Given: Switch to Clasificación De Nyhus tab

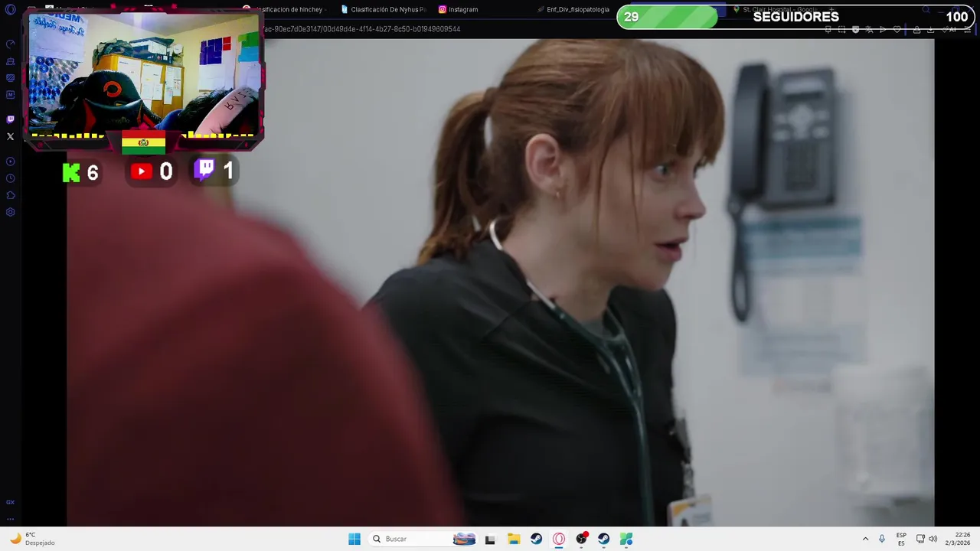Looking at the screenshot, I should (383, 9).
